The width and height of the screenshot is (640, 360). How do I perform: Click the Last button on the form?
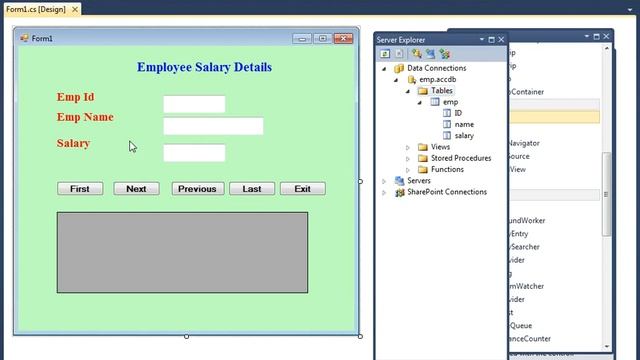(x=252, y=189)
